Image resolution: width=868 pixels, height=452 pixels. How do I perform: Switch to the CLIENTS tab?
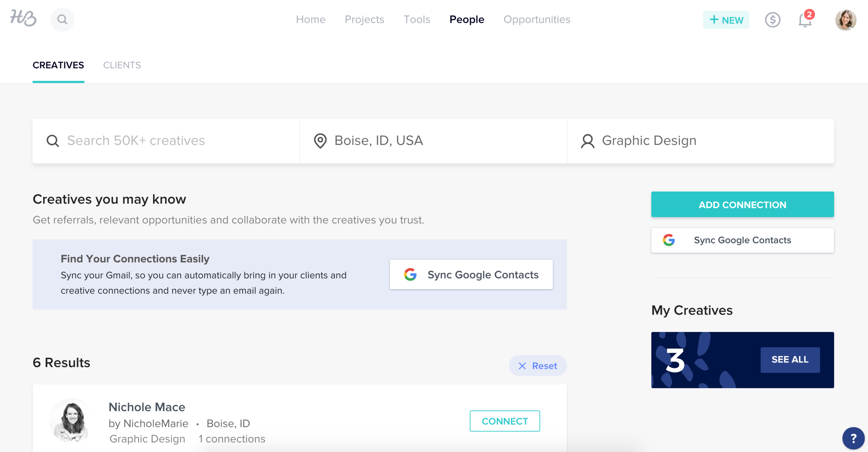pos(122,65)
